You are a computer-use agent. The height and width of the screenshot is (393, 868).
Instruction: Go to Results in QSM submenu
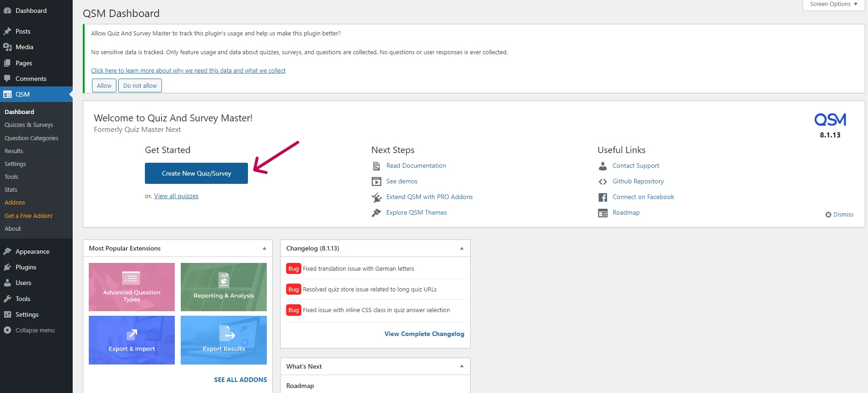tap(14, 151)
